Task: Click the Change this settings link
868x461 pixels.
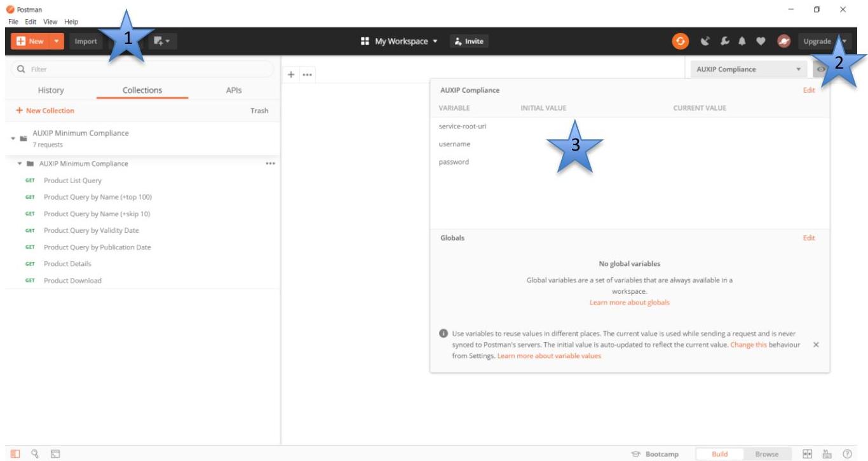Action: (749, 344)
